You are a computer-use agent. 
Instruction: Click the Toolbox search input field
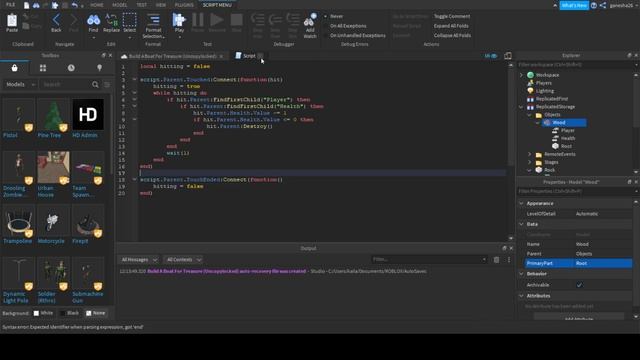pyautogui.click(x=66, y=84)
